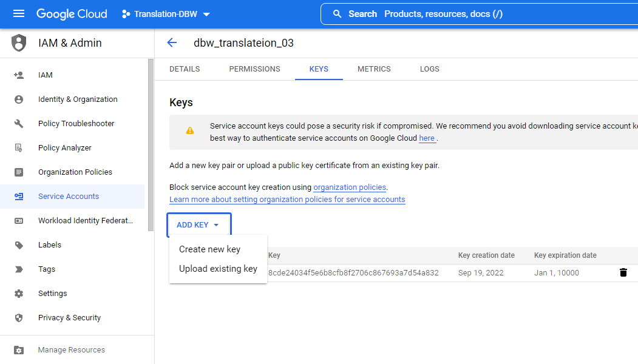Click the Manage Resources folder icon
This screenshot has width=638, height=364.
point(19,350)
